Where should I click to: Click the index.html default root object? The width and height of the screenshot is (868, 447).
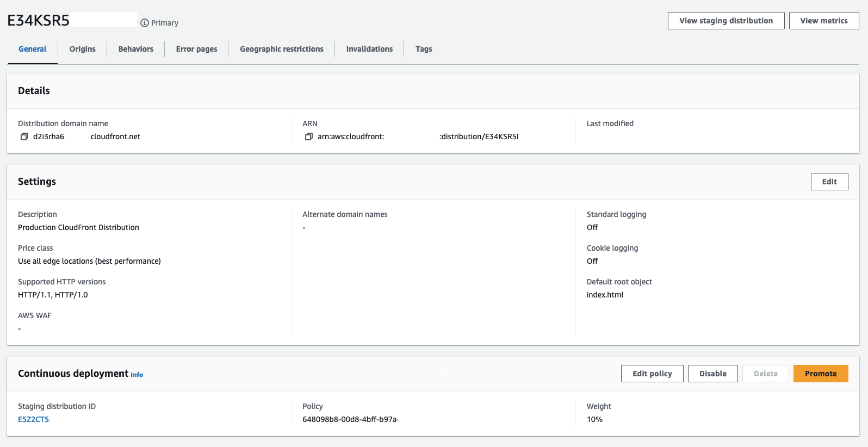click(x=605, y=295)
